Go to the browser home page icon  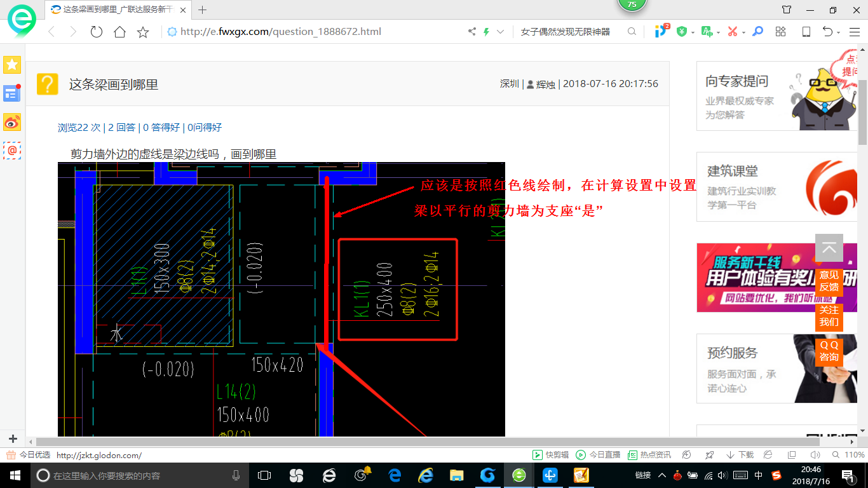click(119, 32)
